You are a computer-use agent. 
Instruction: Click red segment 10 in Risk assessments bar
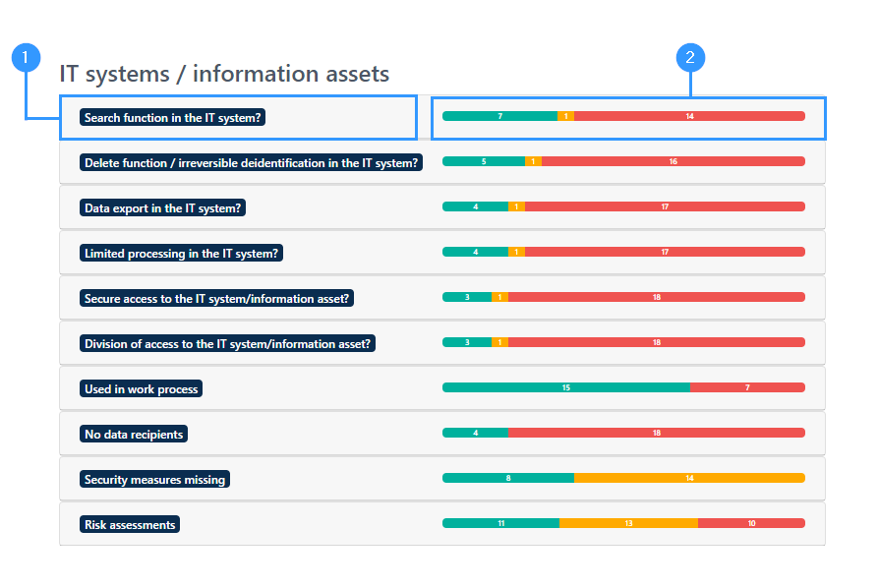(x=751, y=524)
